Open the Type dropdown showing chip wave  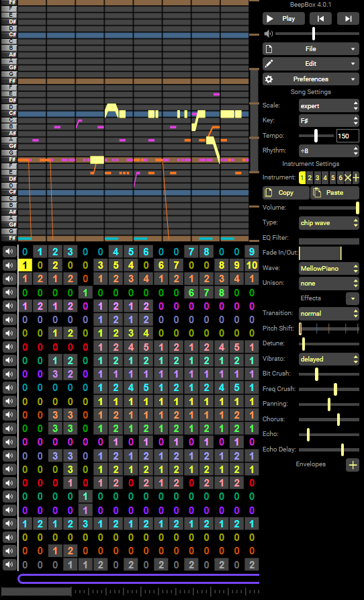(329, 222)
